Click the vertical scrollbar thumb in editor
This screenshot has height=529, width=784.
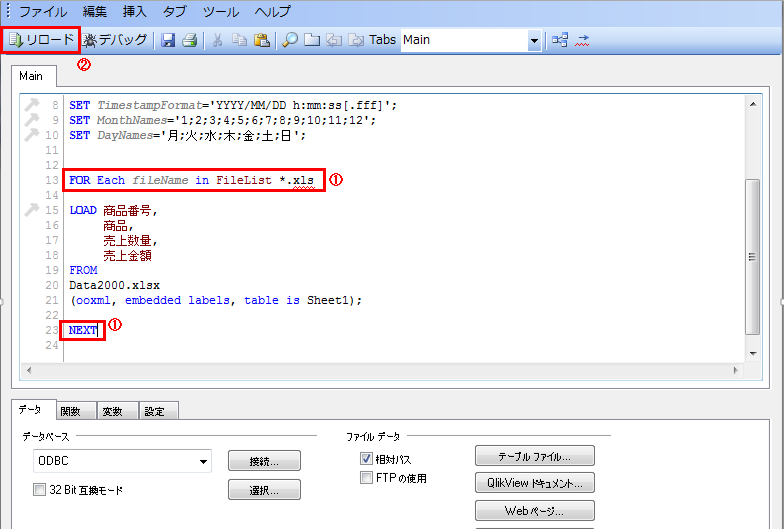tap(752, 256)
